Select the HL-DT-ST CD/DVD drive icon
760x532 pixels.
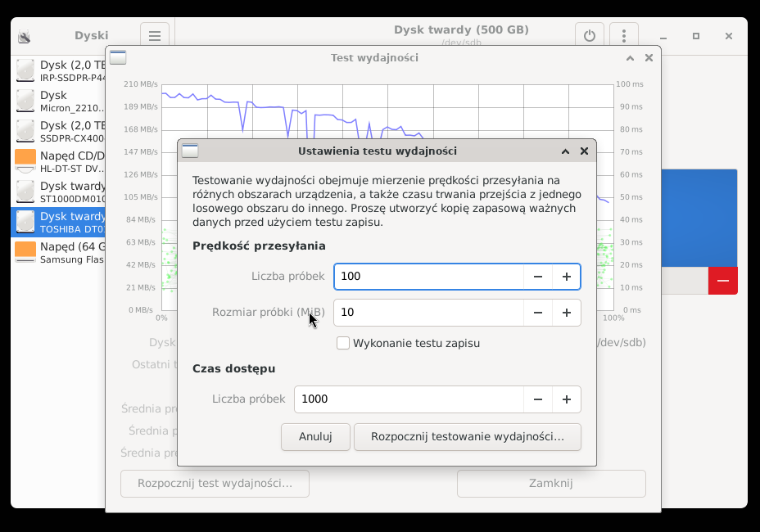click(x=25, y=161)
